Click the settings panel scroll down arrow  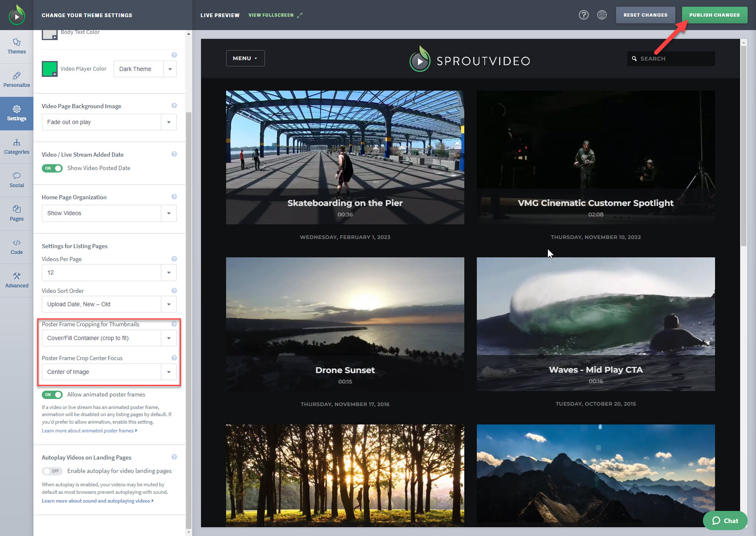(188, 532)
